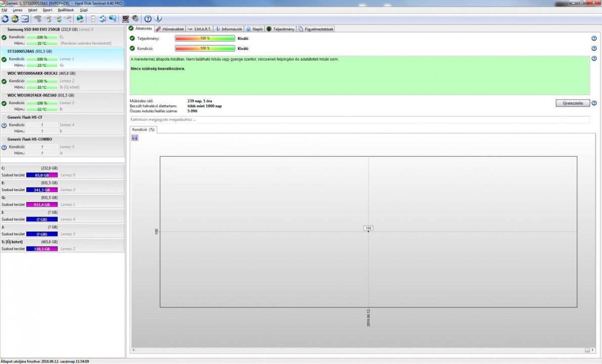Click the graph horizontal scrollbar left arrow
Screen dimensions: 602x364
coord(133,350)
